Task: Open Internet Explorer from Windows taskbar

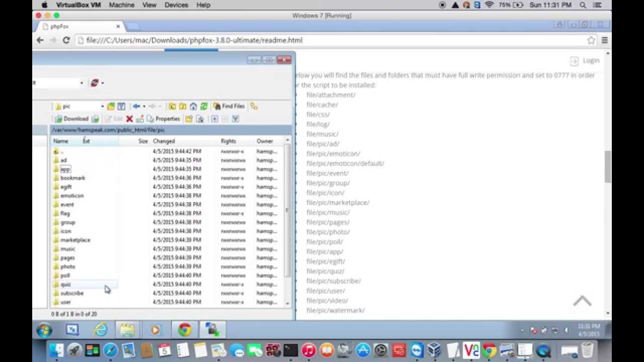Action: click(x=101, y=330)
